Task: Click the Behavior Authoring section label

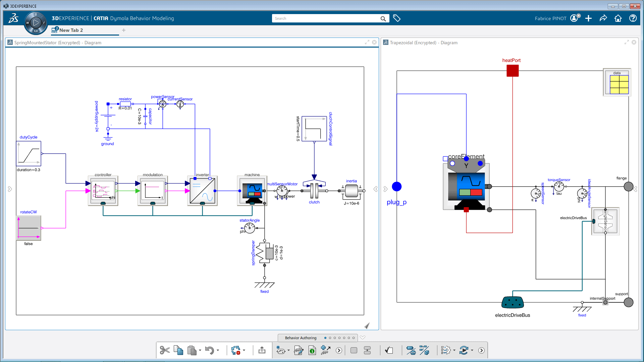Action: click(301, 338)
